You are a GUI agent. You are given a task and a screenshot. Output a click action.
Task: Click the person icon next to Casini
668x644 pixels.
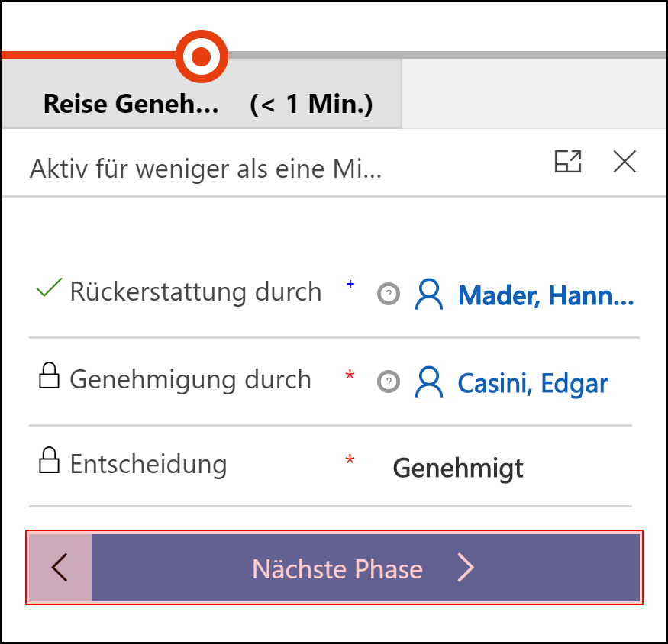pos(429,382)
